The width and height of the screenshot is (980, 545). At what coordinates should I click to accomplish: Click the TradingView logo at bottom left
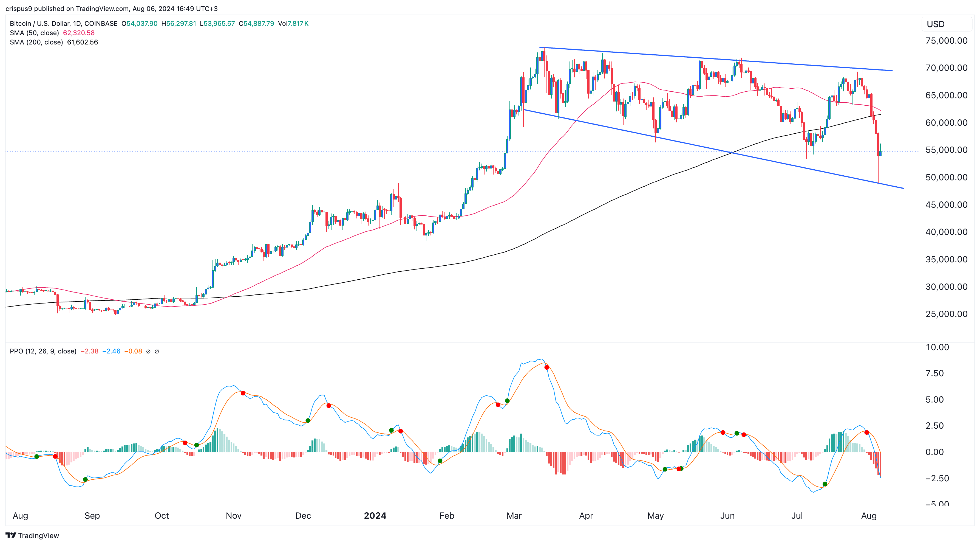tap(32, 535)
